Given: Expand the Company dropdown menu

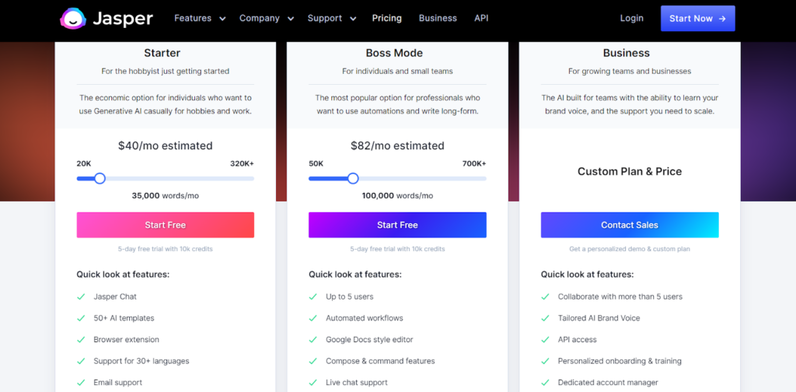Looking at the screenshot, I should pos(267,18).
